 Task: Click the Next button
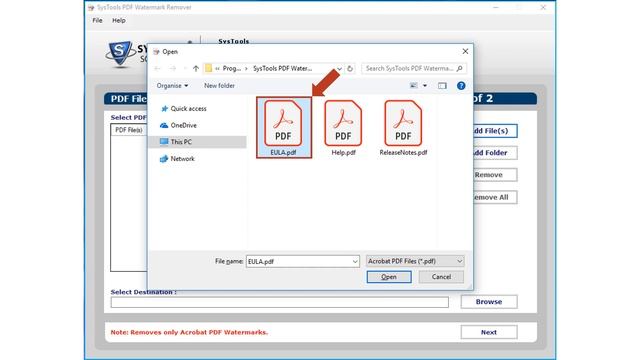[489, 332]
